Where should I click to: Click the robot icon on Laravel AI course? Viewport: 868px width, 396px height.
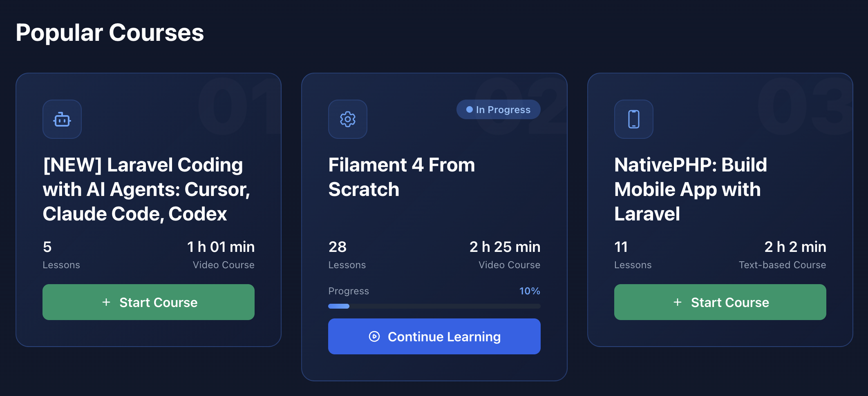coord(62,119)
